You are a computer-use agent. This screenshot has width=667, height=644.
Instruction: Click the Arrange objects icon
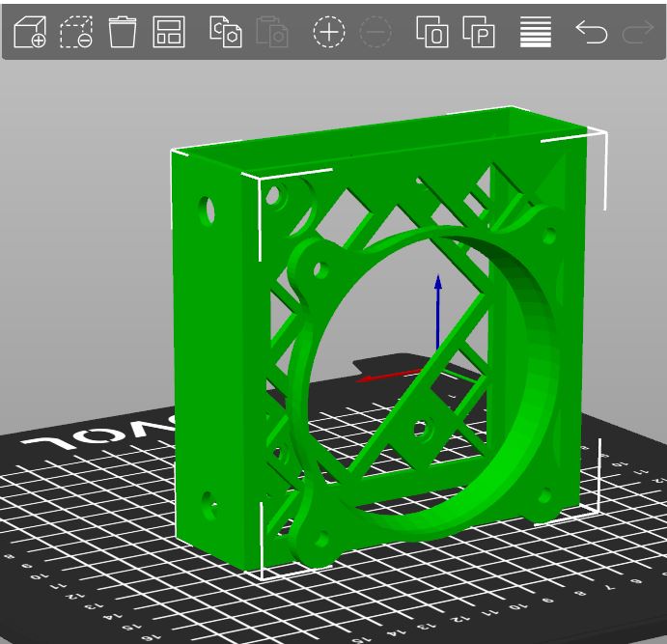coord(169,32)
